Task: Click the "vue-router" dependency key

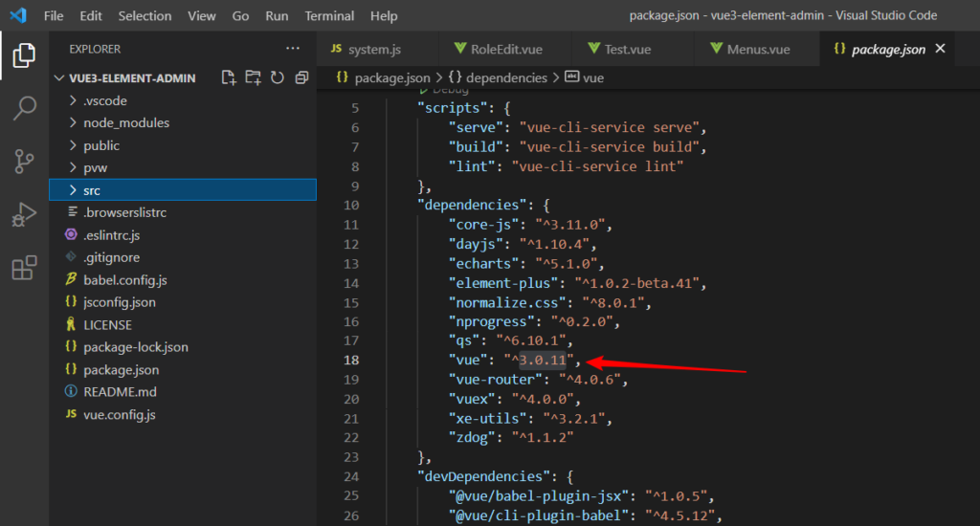Action: pos(496,380)
